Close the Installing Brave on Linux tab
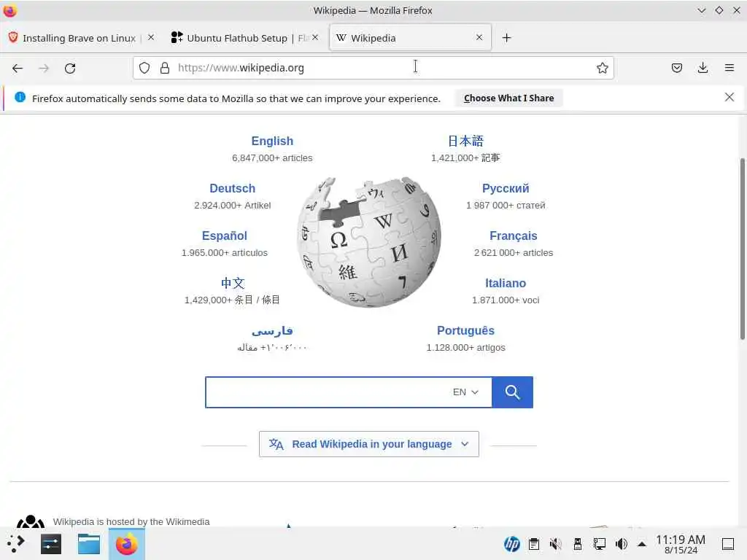This screenshot has width=747, height=560. pos(151,37)
